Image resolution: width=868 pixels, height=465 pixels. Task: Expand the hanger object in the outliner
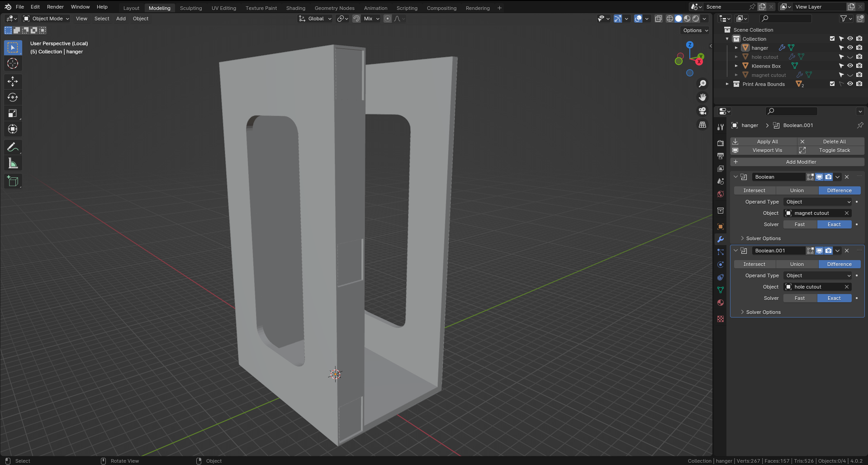point(736,47)
